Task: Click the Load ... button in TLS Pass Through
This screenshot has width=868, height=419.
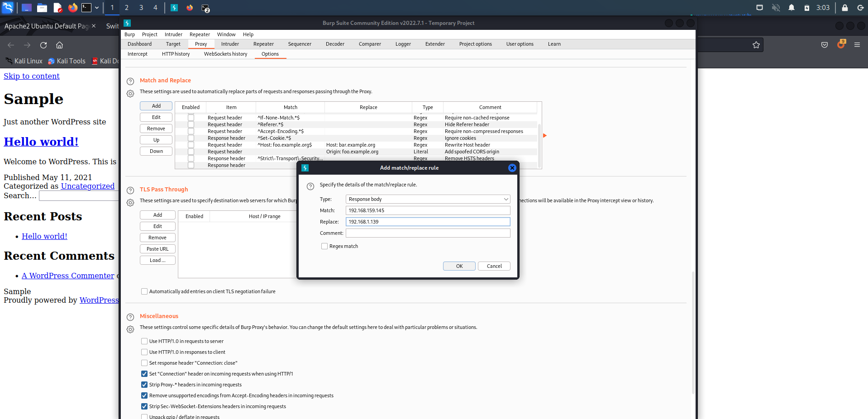Action: point(157,260)
